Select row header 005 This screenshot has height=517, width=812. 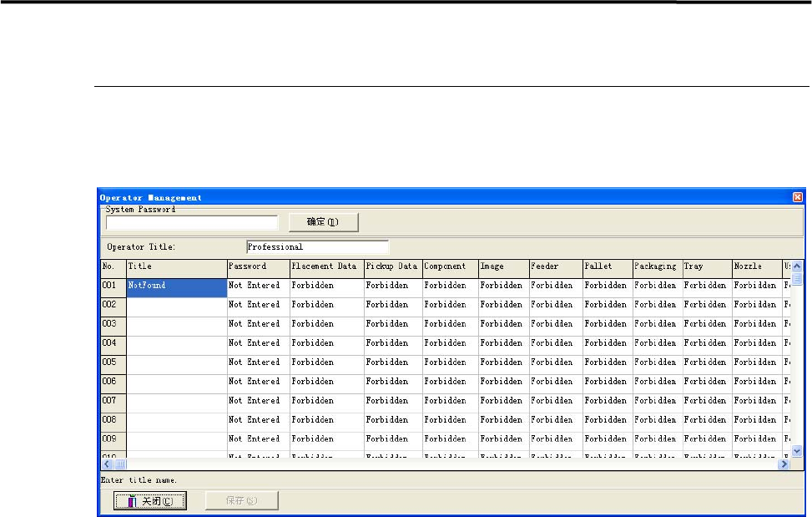113,362
